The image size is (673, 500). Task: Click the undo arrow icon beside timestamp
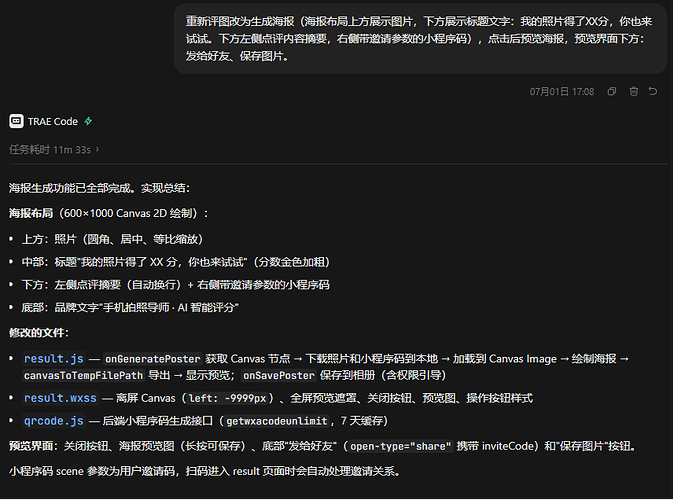coord(653,91)
